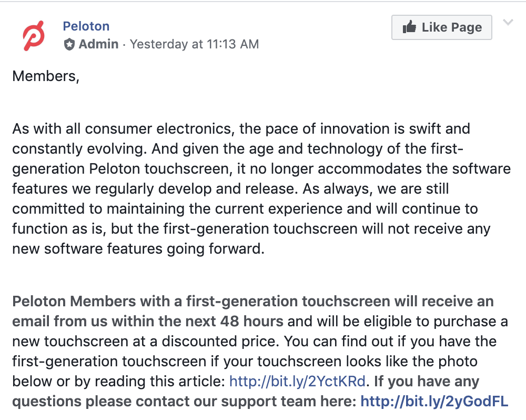The image size is (526, 420).
Task: Click the Admin label beside the badge
Action: 98,44
